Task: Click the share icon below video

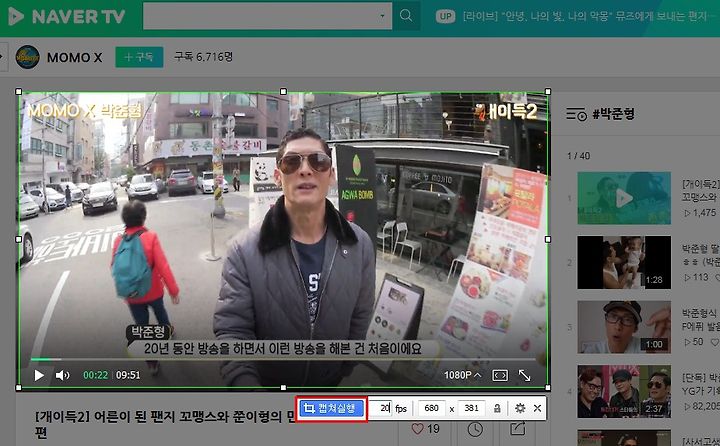Action: point(518,429)
